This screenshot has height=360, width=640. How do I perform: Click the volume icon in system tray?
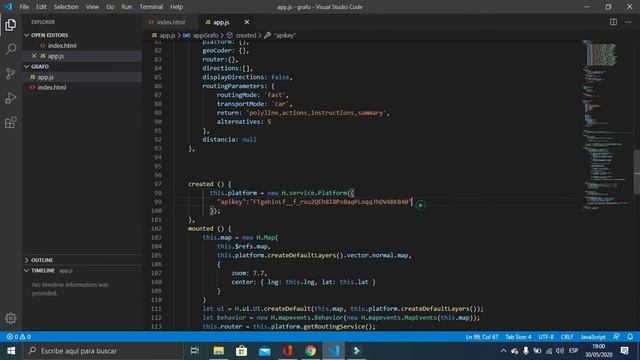pos(560,351)
